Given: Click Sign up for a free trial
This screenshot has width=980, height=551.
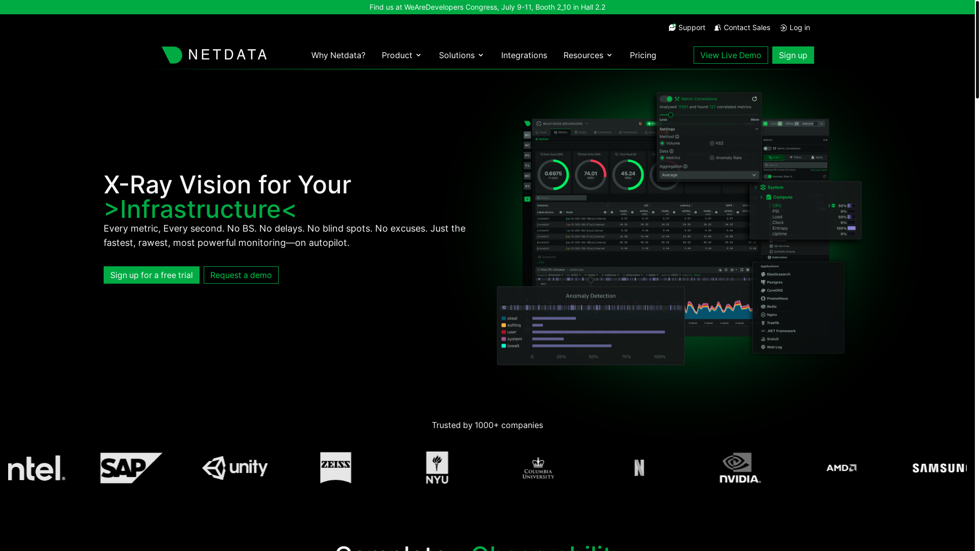Looking at the screenshot, I should click(x=152, y=275).
